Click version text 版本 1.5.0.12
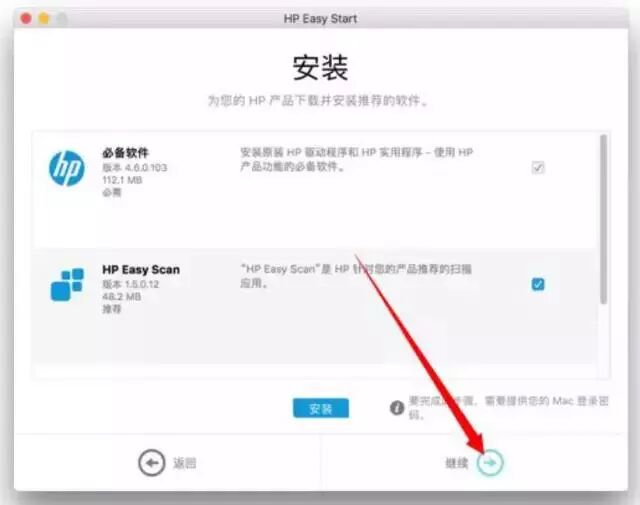The width and height of the screenshot is (640, 505). (x=131, y=284)
